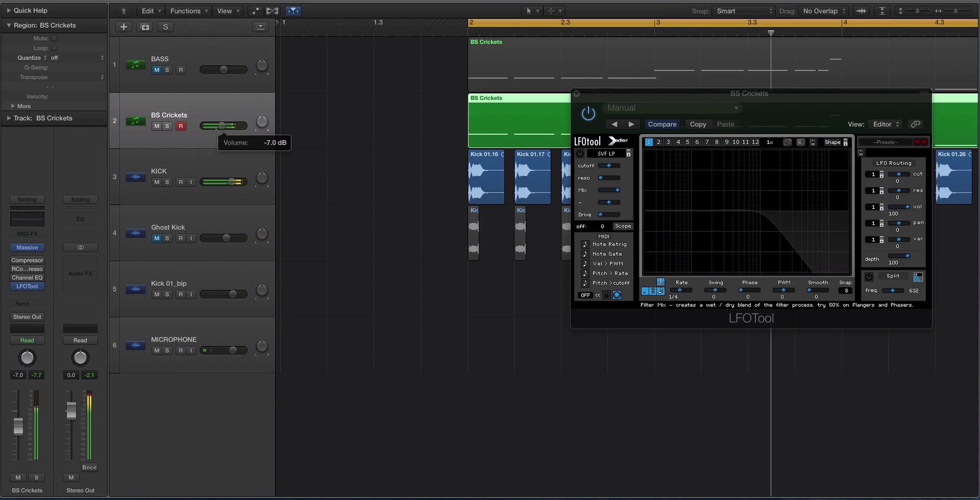The width and height of the screenshot is (980, 500).
Task: Click the duplicate track icon
Action: pos(145,27)
